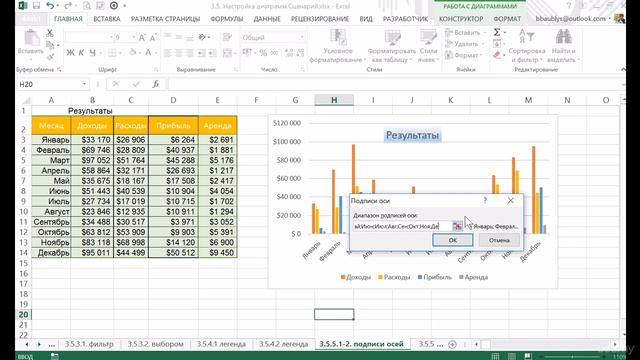This screenshot has width=640, height=360.
Task: Click Отмена in Подписи оси dialog
Action: pos(499,240)
